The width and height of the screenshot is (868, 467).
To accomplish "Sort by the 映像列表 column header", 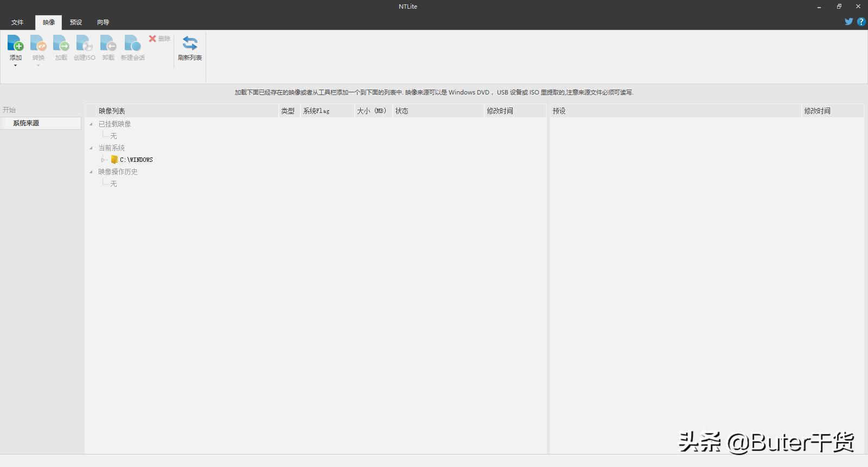I will click(x=182, y=111).
